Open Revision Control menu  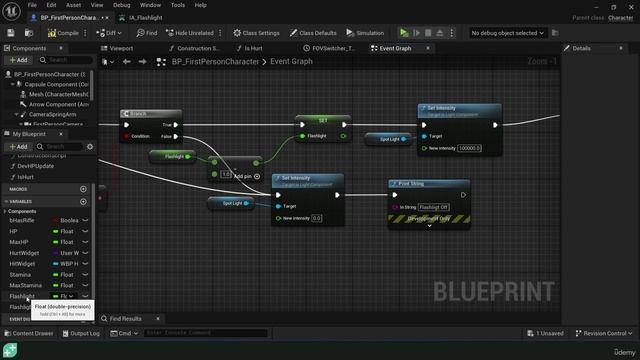coord(604,333)
